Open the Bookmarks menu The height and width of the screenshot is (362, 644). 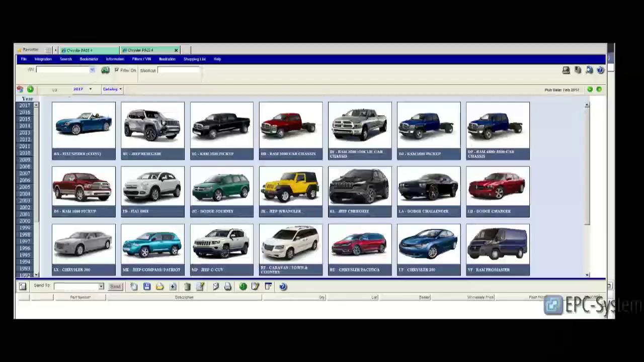coord(89,59)
